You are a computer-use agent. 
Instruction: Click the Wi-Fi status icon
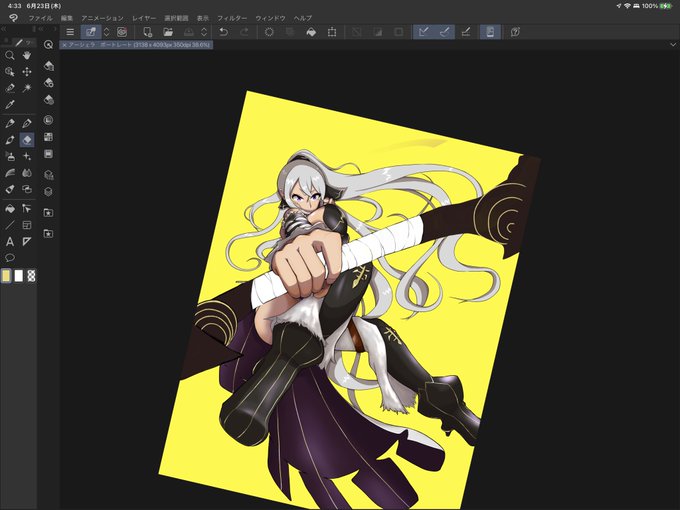click(627, 6)
